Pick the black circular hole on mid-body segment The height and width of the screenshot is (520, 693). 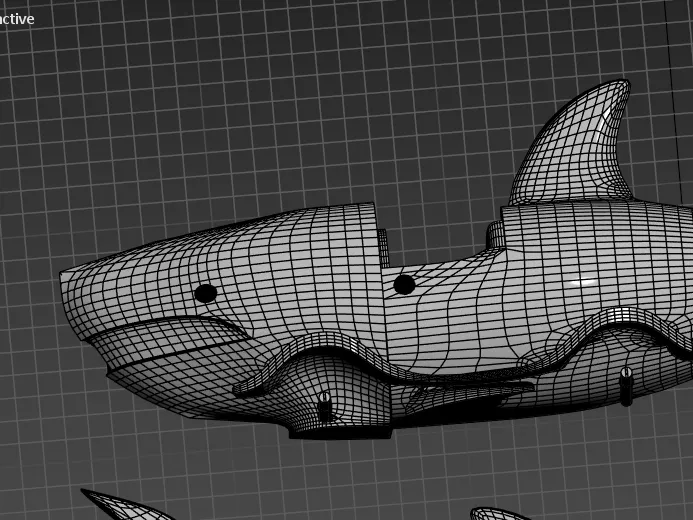(404, 285)
